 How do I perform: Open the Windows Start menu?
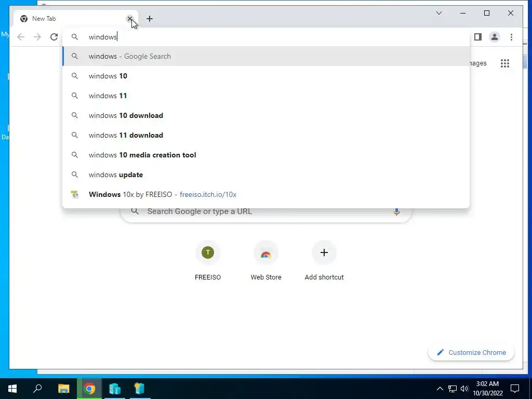coord(12,389)
